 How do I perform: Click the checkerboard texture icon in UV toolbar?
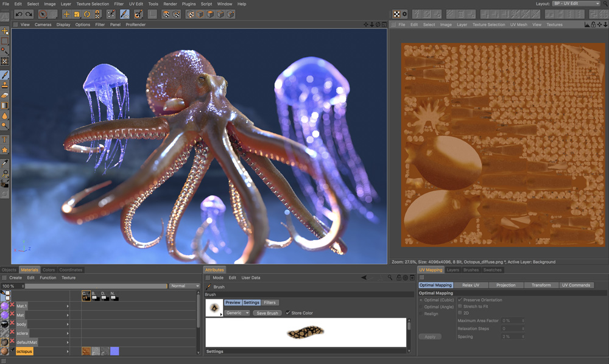pos(396,15)
